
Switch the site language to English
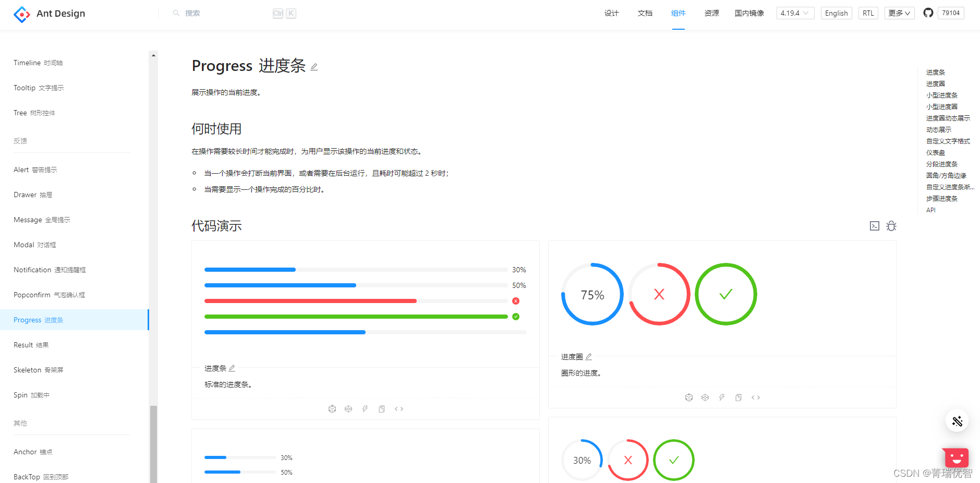tap(836, 13)
